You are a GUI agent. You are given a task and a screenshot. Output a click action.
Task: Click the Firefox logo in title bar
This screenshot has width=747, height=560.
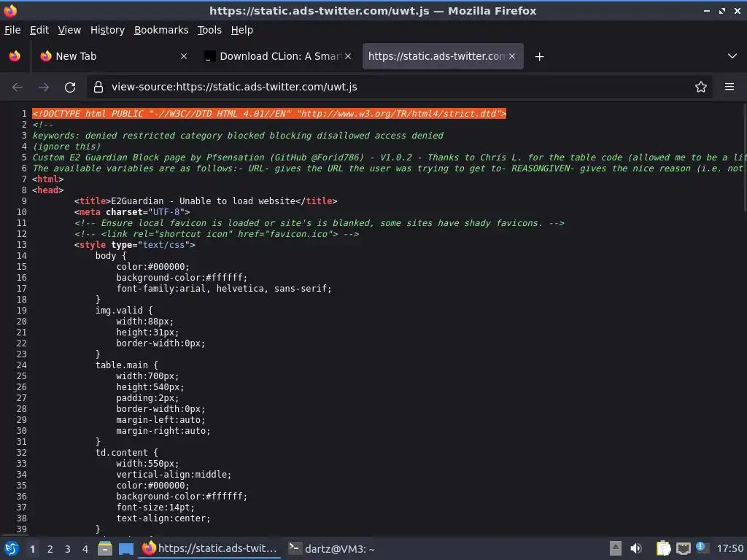(x=10, y=10)
